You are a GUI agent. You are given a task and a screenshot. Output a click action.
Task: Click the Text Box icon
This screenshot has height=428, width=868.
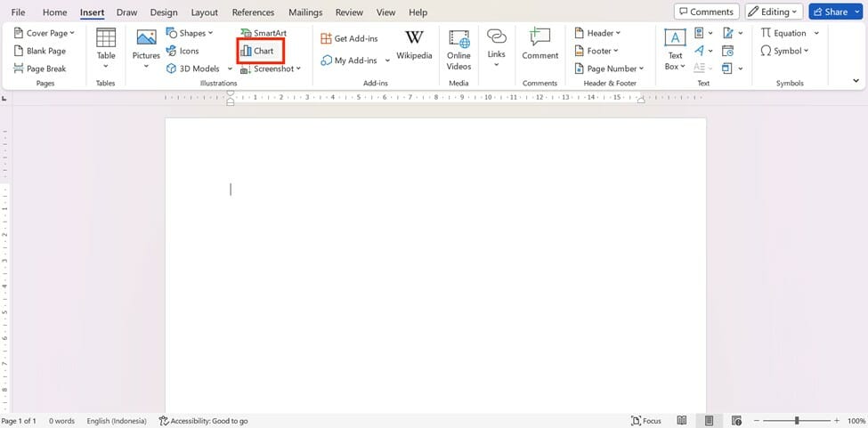coord(675,38)
